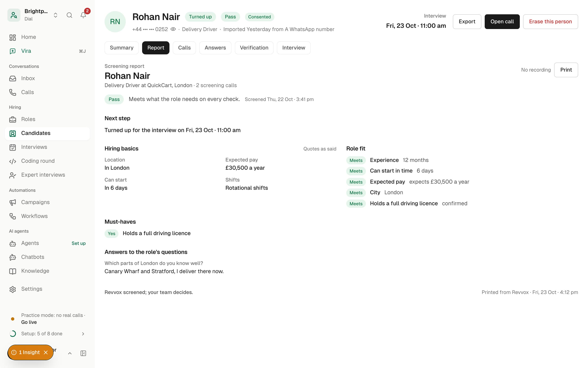Click Go live link
This screenshot has height=368, width=588.
(29, 322)
